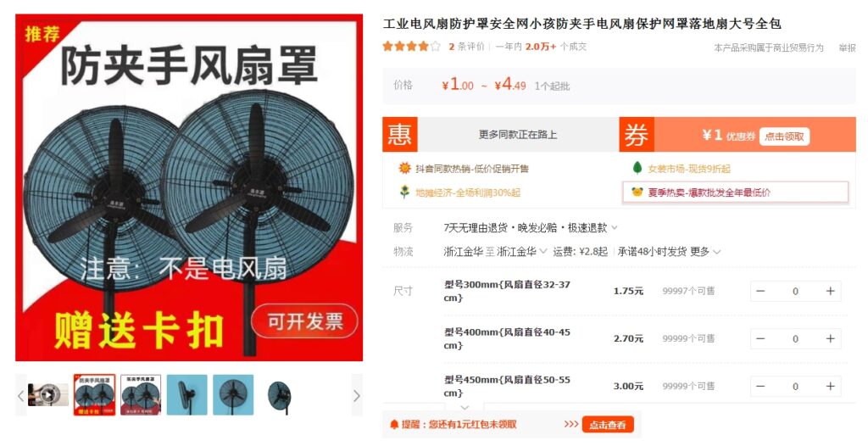Screen dimensions: 868x446
Task: Show previous thumbnails with left arrow
Action: pyautogui.click(x=21, y=396)
